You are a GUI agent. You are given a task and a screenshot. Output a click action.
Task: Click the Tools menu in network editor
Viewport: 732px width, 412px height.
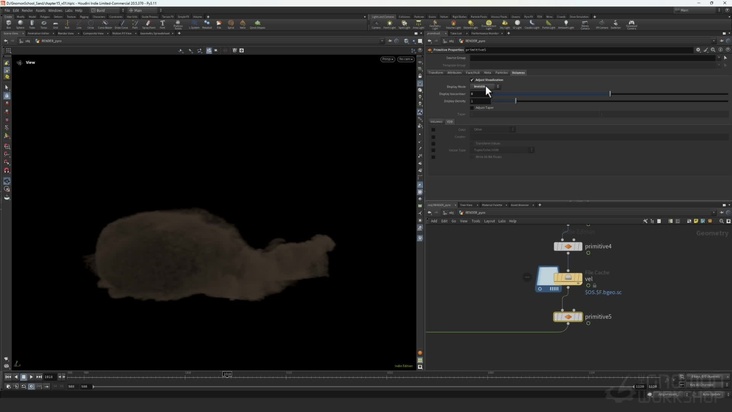[476, 221]
